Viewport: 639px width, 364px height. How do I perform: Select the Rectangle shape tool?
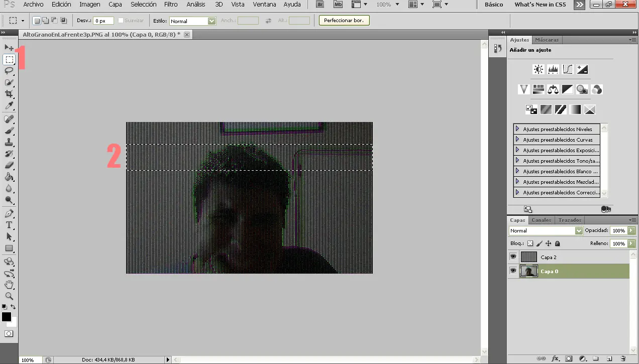(9, 249)
